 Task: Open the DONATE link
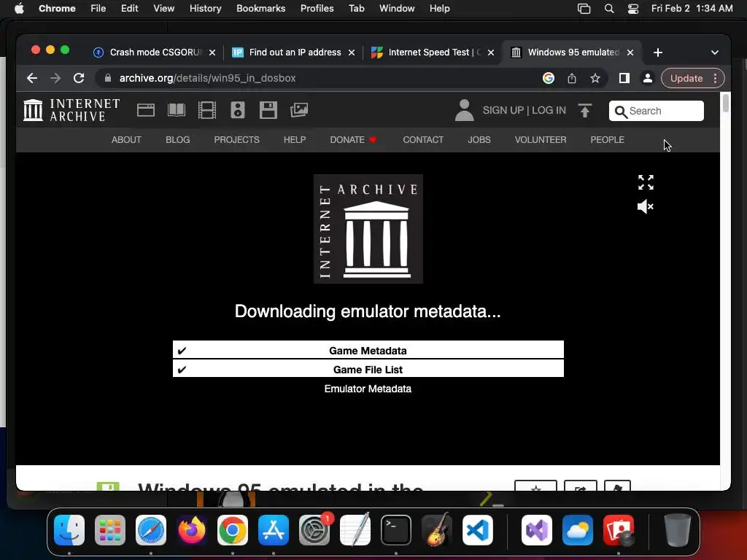tap(353, 139)
